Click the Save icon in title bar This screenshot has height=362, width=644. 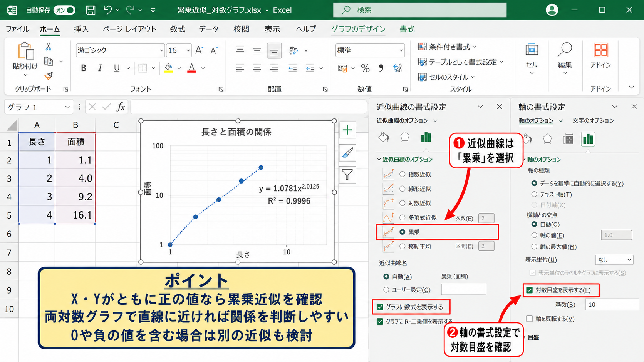91,10
